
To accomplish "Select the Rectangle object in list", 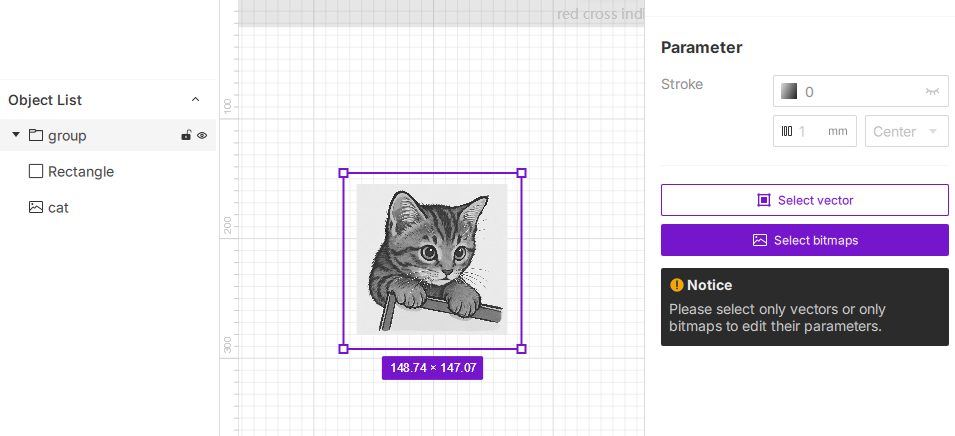I will coord(81,172).
